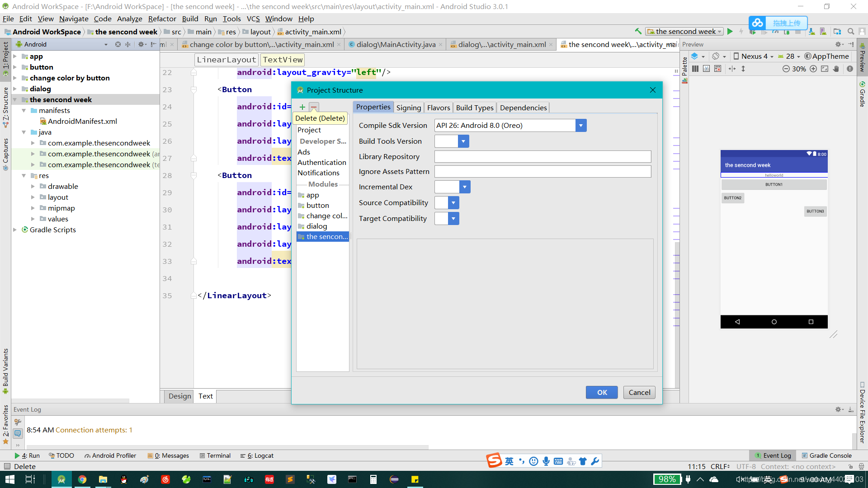Select the dialog module in Modules list
Image resolution: width=868 pixels, height=488 pixels.
[x=316, y=226]
